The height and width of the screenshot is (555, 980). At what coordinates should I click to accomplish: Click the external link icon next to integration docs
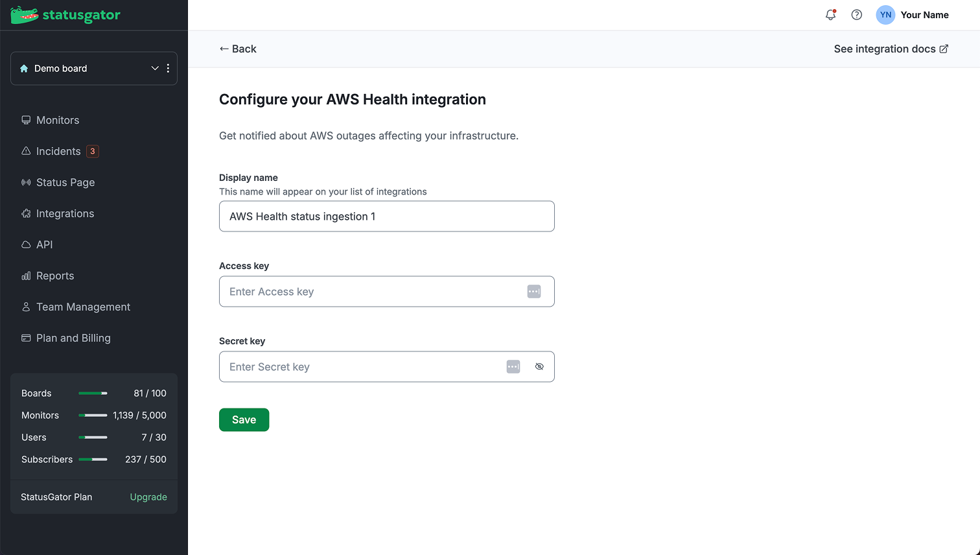(944, 49)
